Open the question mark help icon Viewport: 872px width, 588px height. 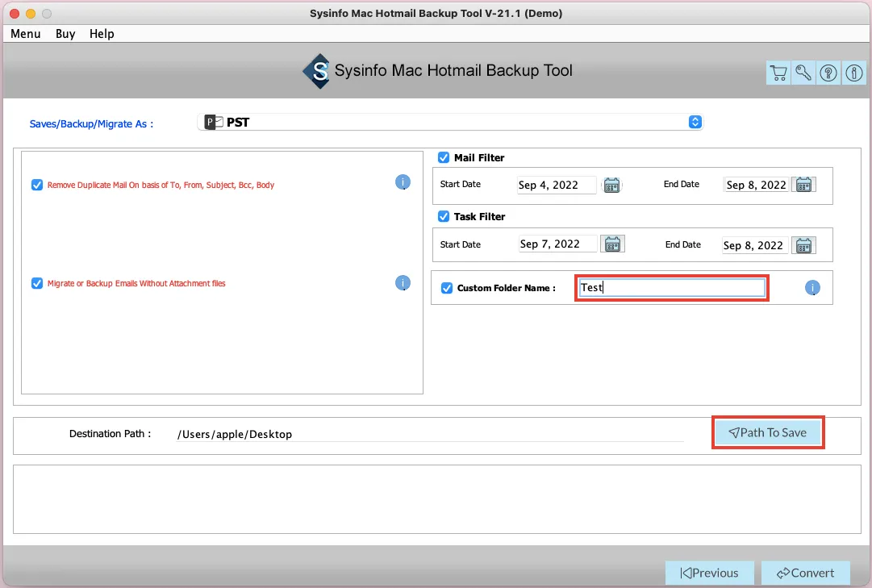(x=828, y=73)
